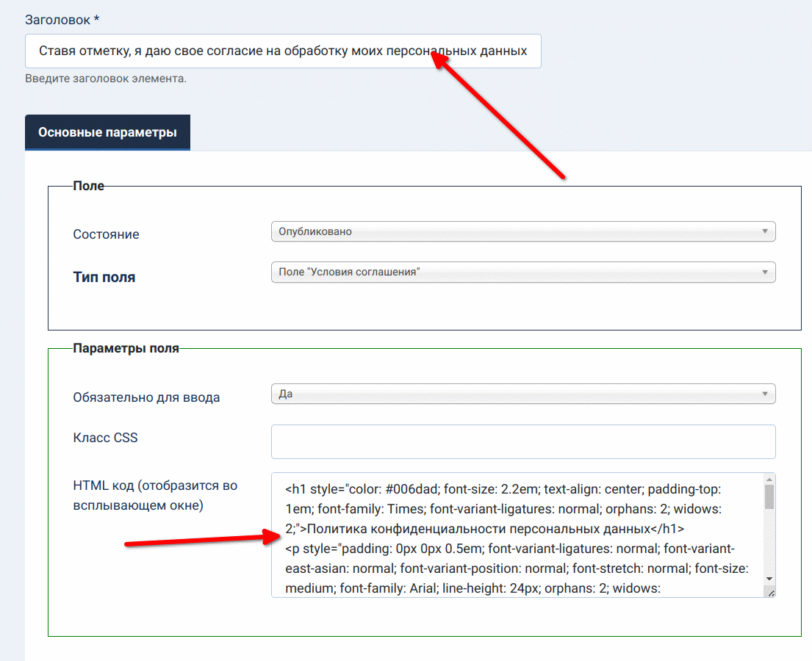This screenshot has width=812, height=661.
Task: Click the Обязательно для ввода label
Action: click(x=146, y=397)
